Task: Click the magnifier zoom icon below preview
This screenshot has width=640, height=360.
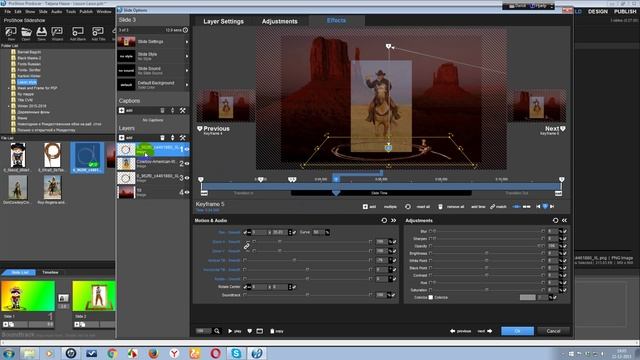Action: [x=217, y=331]
